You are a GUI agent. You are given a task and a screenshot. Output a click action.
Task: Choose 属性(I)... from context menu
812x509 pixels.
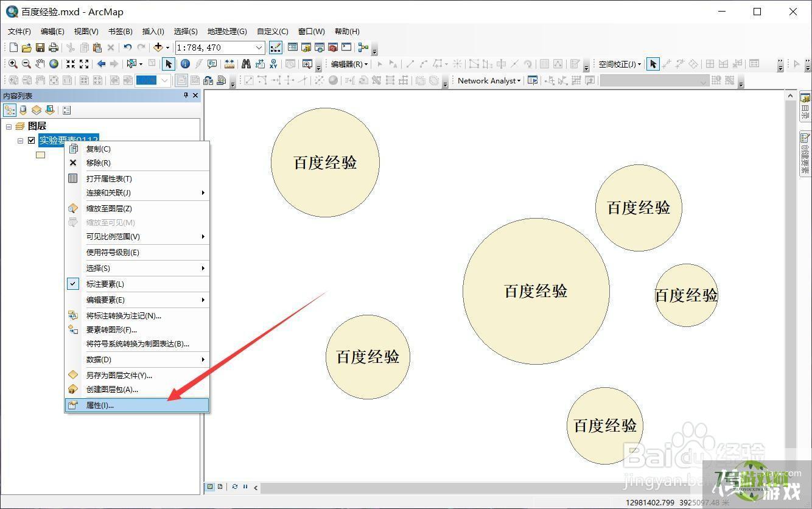tap(137, 405)
